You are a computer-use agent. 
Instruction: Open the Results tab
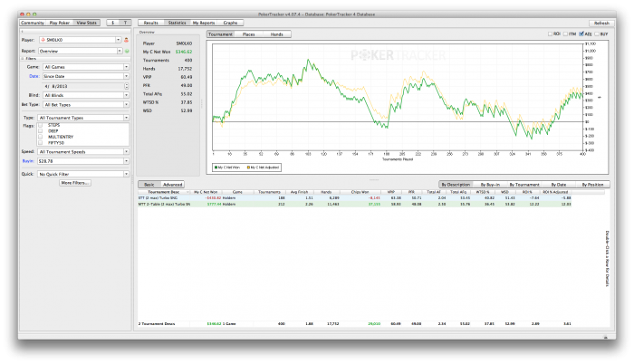pos(151,23)
